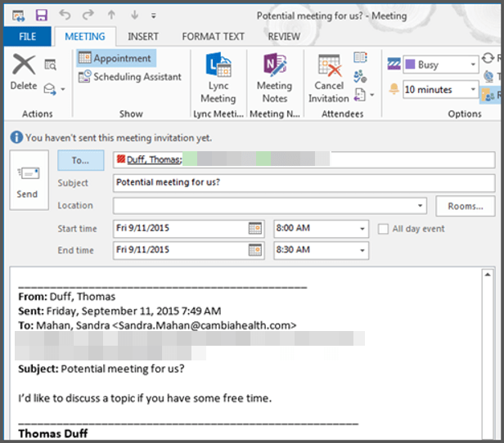Click the Save icon in quick access toolbar
Viewport: 504px width, 443px height.
point(41,15)
